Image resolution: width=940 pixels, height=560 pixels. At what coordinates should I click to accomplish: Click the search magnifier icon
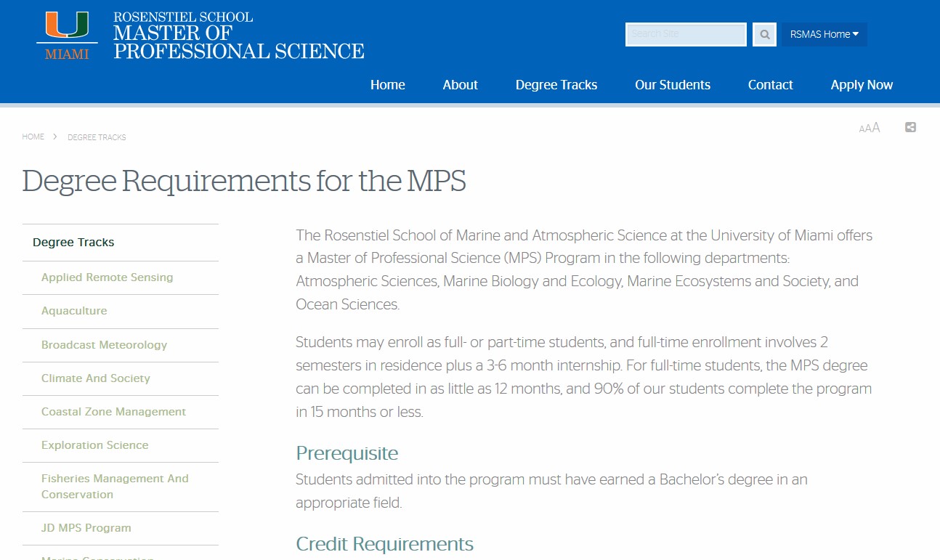coord(764,34)
